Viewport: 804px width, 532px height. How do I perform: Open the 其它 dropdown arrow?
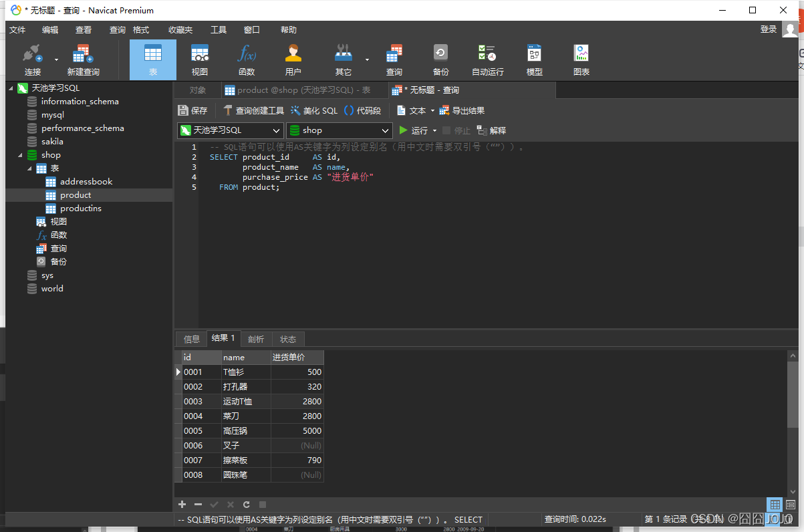click(x=367, y=59)
